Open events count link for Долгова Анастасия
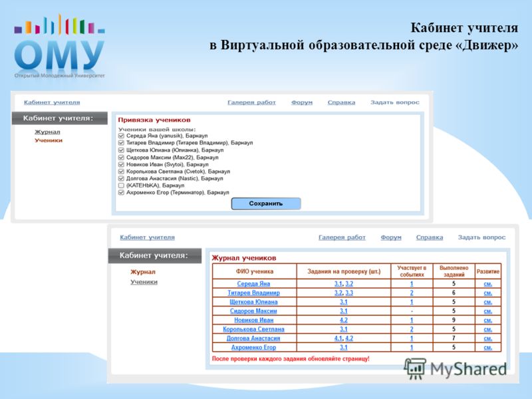 coord(412,338)
